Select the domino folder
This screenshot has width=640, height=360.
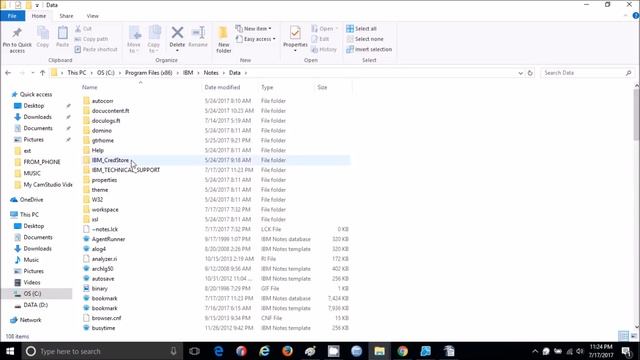pos(102,131)
